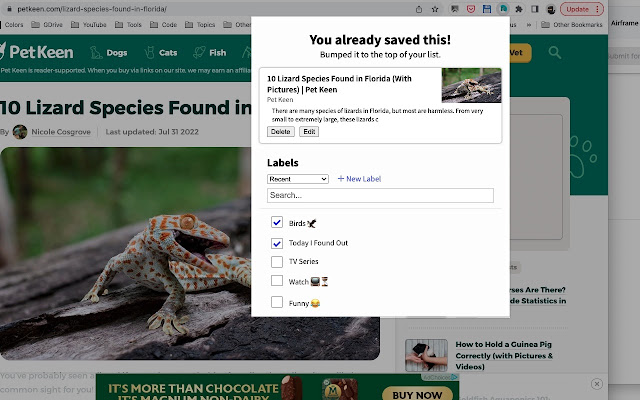The image size is (640, 400).
Task: Open author Nicole Cosgrove's profile link
Action: 61,132
